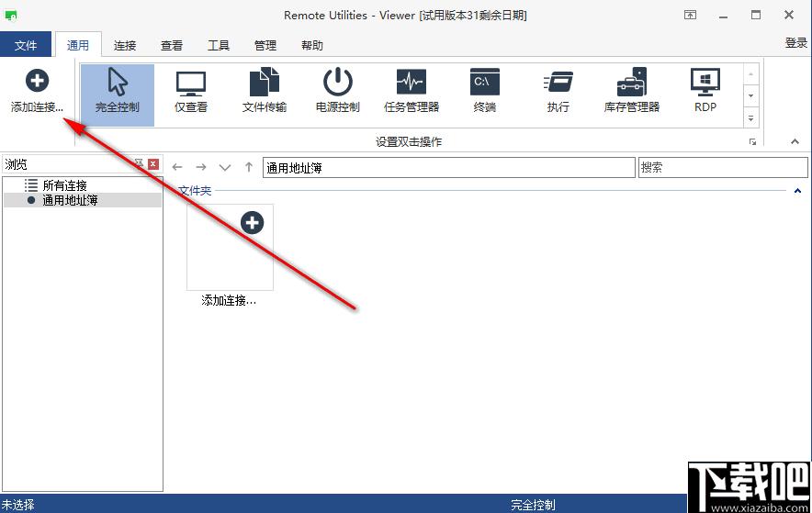The width and height of the screenshot is (812, 513).
Task: Click the 通用地址簿 address field
Action: tap(449, 168)
